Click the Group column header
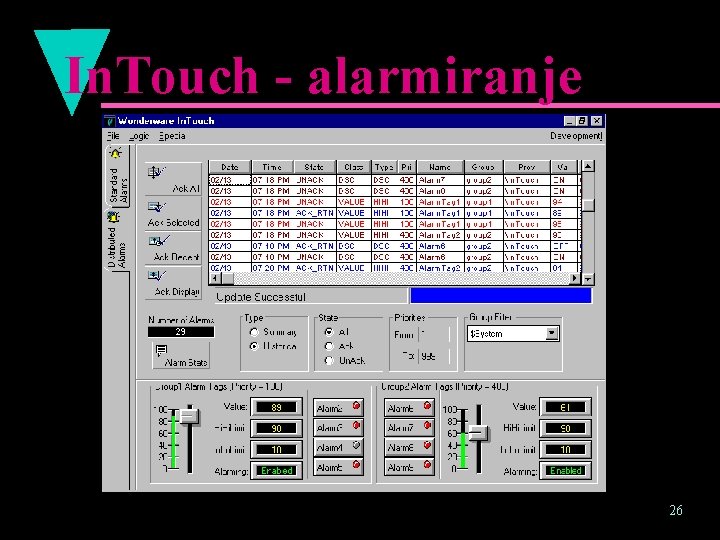720x540 pixels. [x=484, y=167]
